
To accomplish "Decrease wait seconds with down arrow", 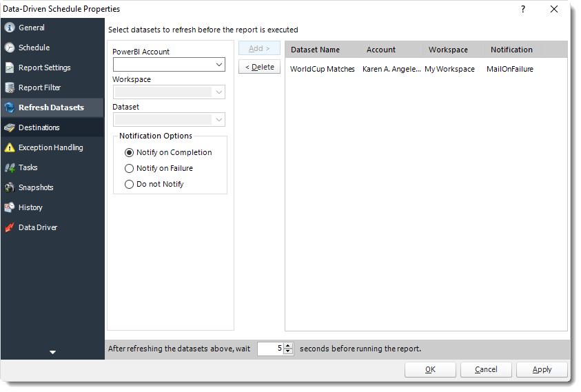I will (288, 351).
